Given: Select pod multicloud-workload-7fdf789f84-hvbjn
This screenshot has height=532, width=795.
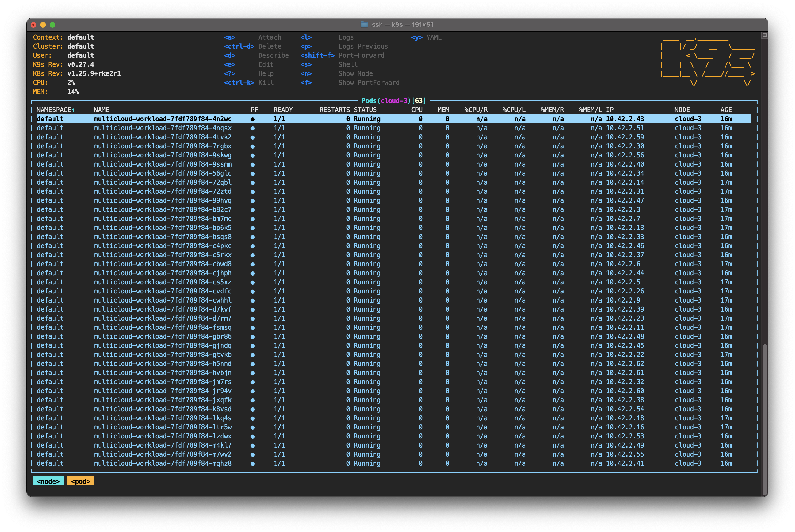Looking at the screenshot, I should coord(394,373).
